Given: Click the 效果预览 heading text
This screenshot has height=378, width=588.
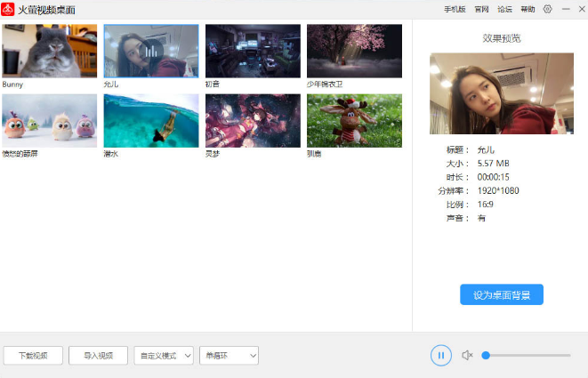Looking at the screenshot, I should pos(502,38).
